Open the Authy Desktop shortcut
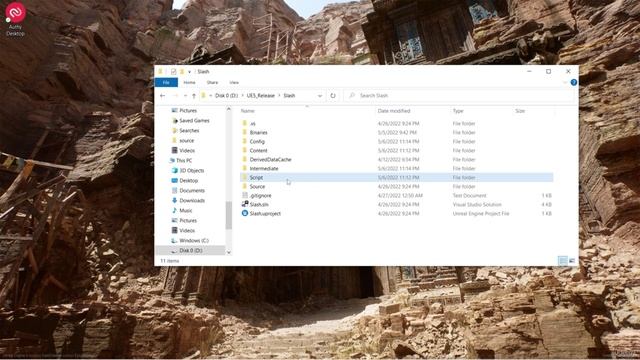The height and width of the screenshot is (360, 640). (15, 19)
